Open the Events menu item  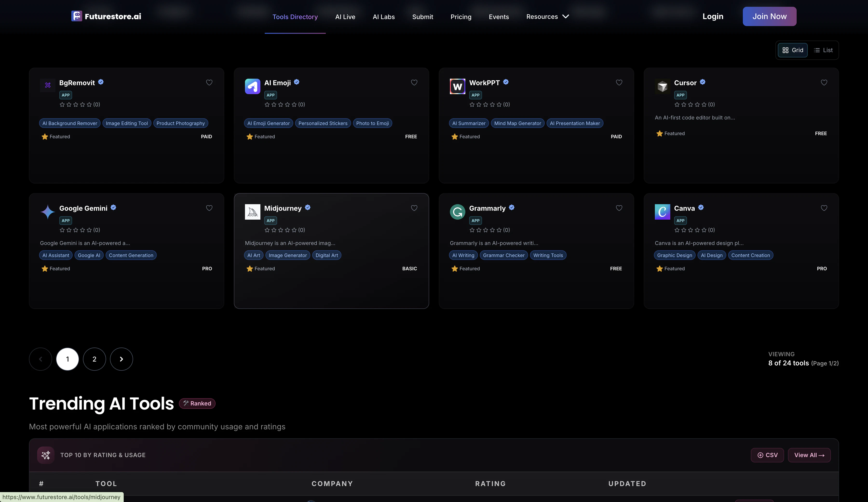[499, 17]
